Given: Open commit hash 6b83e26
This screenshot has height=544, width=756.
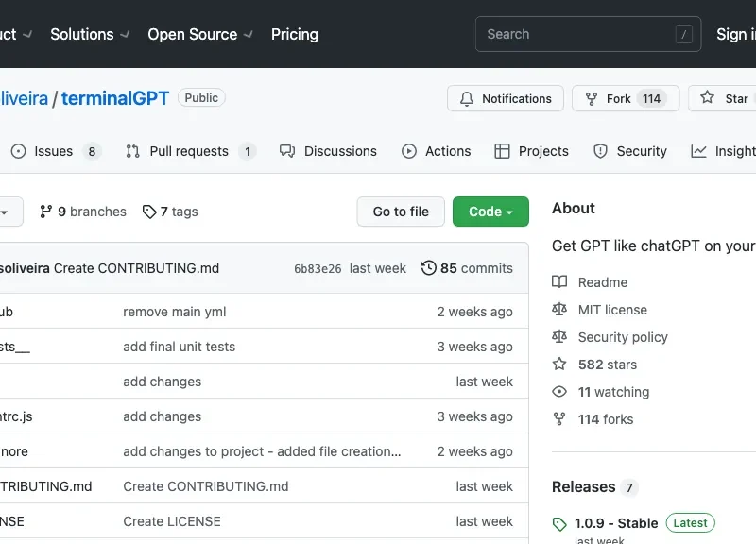Looking at the screenshot, I should [x=318, y=268].
